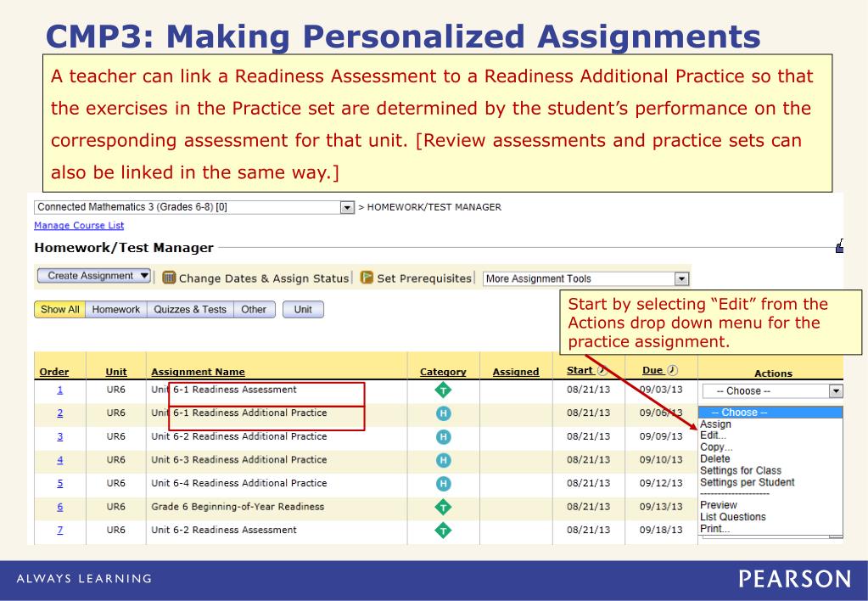Click Unit 6-2 Readiness Assessment name

pyautogui.click(x=224, y=530)
